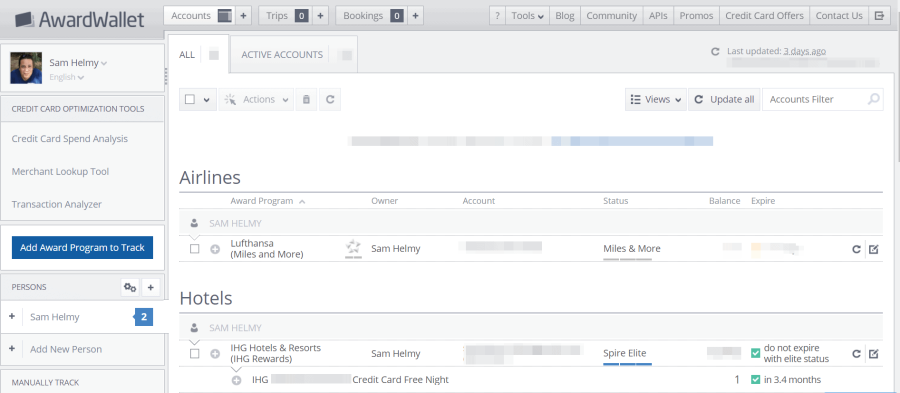The width and height of the screenshot is (900, 393).
Task: Open the Bookings tab
Action: [372, 16]
